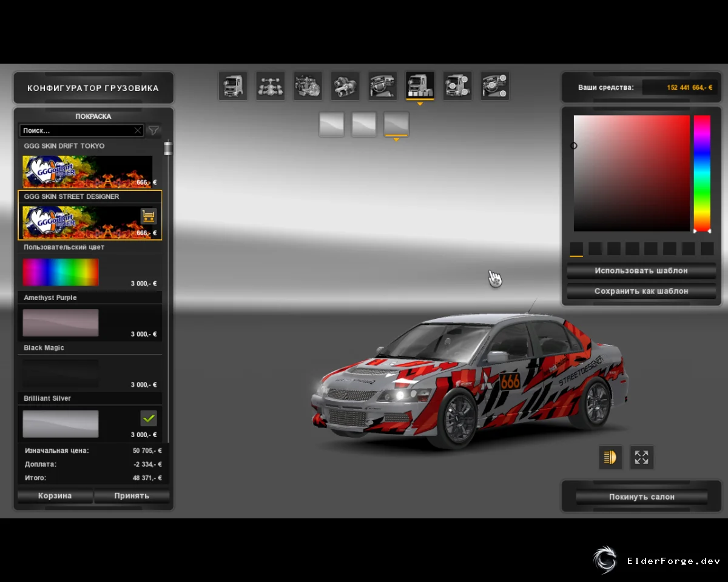Toggle the headlights icon

[610, 457]
